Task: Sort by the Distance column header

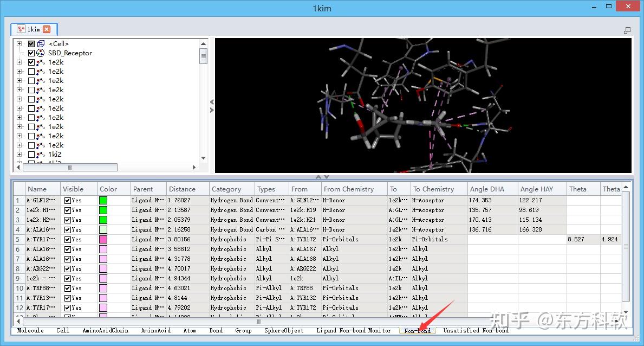Action: tap(182, 189)
